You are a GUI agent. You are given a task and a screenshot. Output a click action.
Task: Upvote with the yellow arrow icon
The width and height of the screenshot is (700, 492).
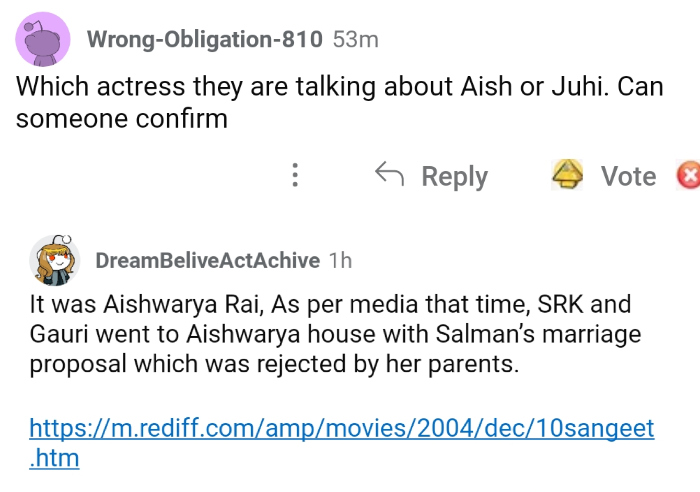[x=569, y=176]
